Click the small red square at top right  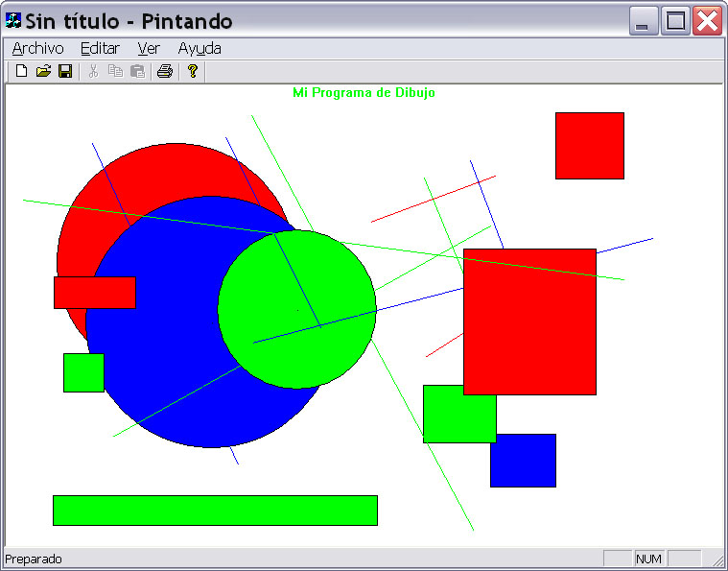(x=590, y=146)
